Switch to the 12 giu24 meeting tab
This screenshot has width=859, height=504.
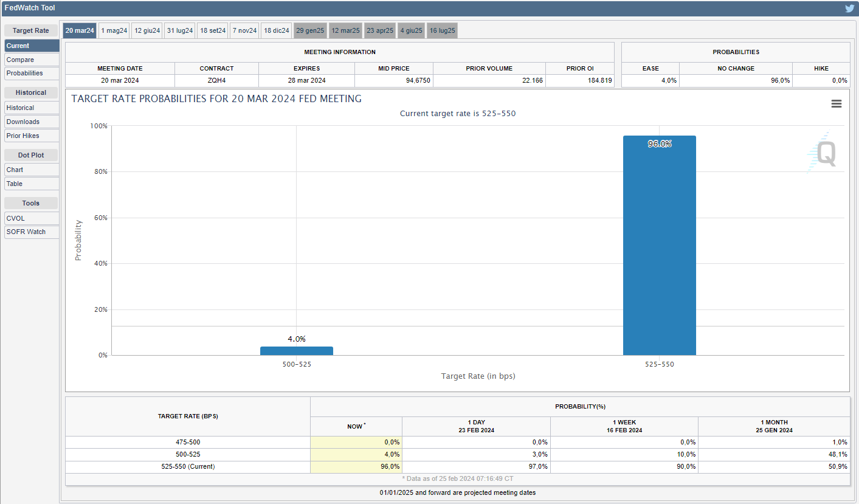[147, 30]
